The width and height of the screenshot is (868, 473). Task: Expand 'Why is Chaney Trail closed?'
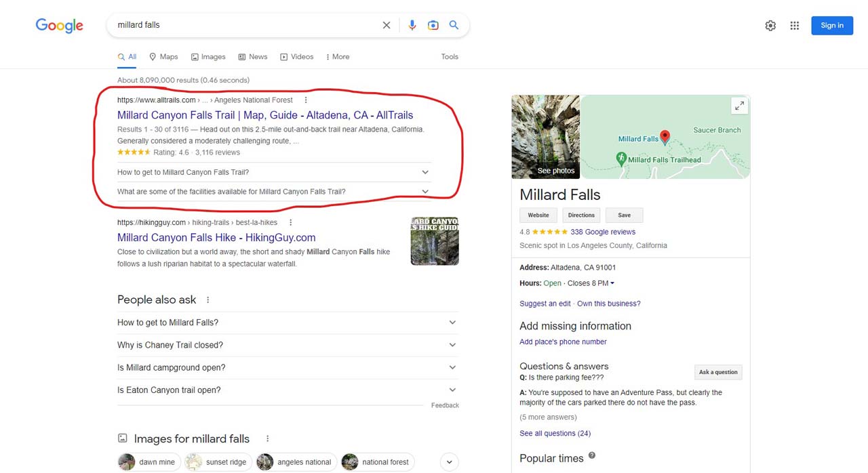tap(288, 345)
